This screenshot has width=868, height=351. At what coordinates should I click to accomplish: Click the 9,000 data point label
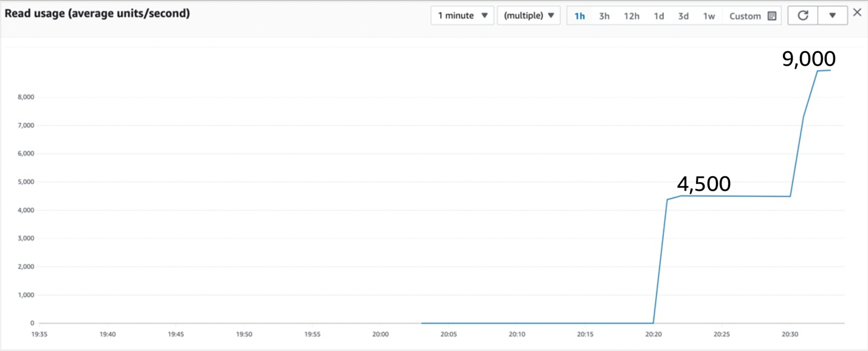click(809, 58)
